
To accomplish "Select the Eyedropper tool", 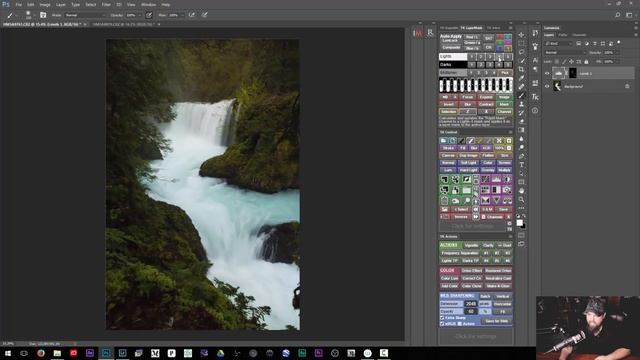I will coord(521,78).
